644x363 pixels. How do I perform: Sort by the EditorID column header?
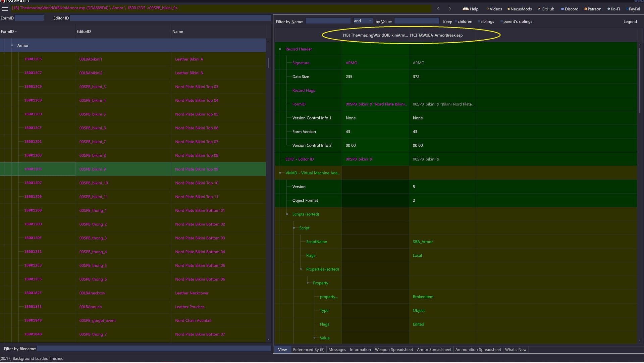coord(123,32)
